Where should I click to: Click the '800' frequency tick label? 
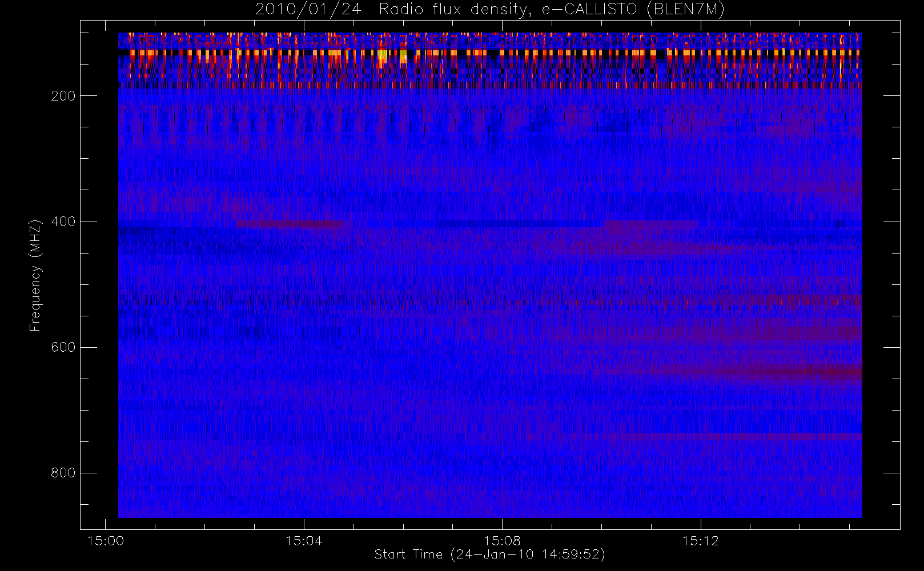pyautogui.click(x=63, y=473)
